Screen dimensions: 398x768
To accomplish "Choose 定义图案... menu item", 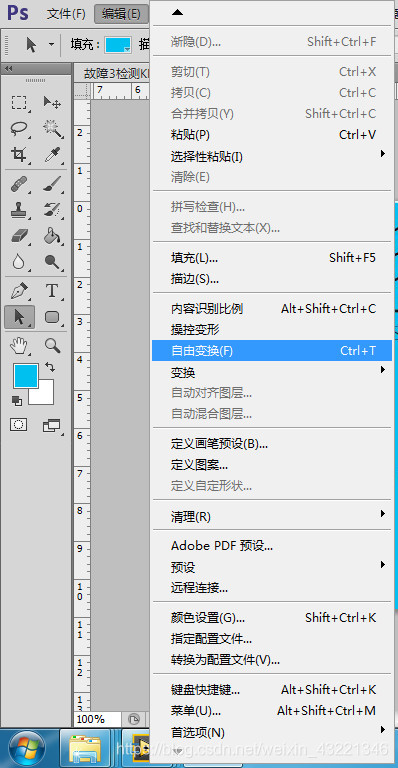I will 272,465.
